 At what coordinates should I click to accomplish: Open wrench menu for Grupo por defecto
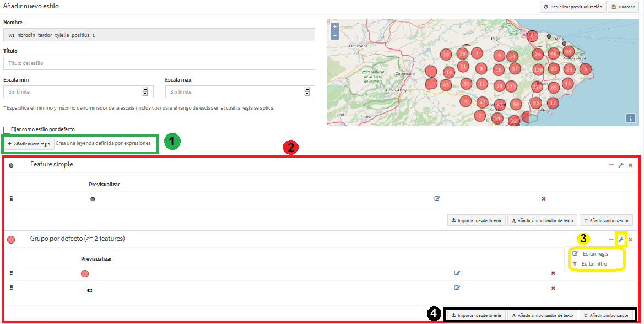(x=621, y=239)
